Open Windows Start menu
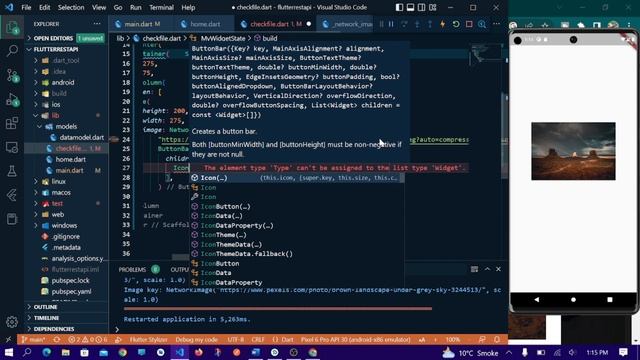This screenshot has width=640, height=360. tap(8, 352)
